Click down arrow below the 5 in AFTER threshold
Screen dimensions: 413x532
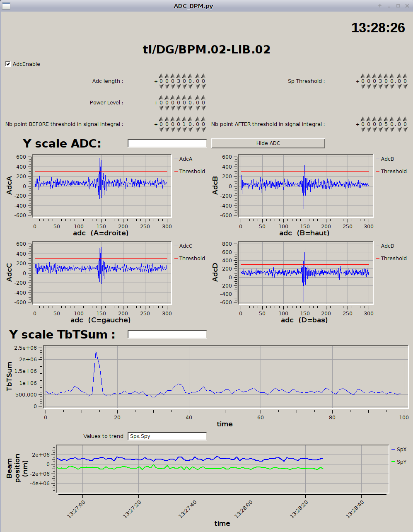pyautogui.click(x=386, y=130)
